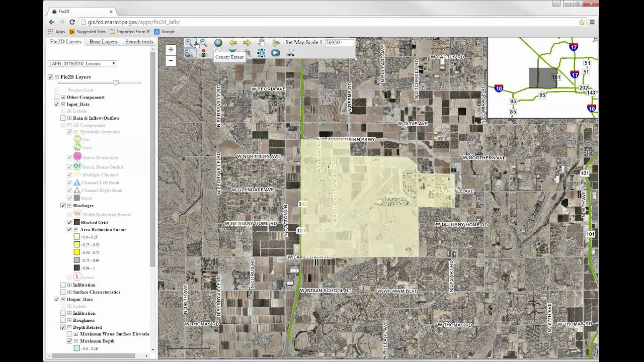
Task: Go to previous map extent arrow
Action: 232,43
